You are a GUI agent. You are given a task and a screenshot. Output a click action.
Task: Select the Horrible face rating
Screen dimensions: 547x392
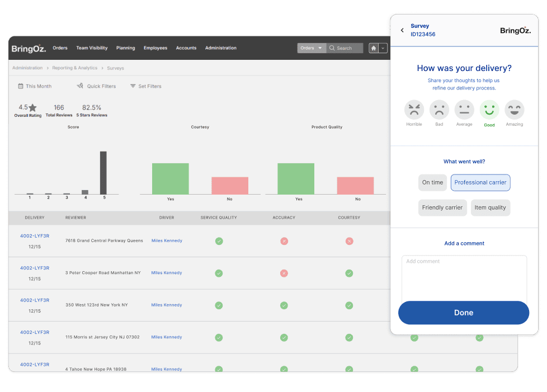pyautogui.click(x=414, y=110)
